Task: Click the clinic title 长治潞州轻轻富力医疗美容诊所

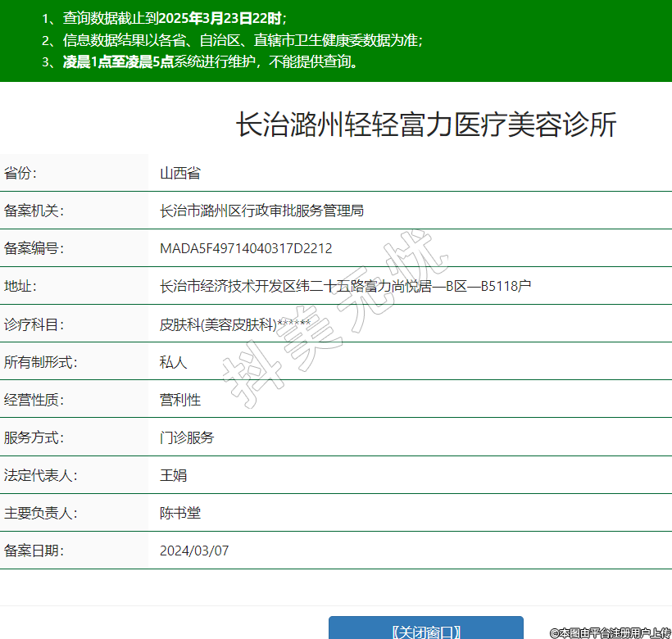Action: pos(425,125)
